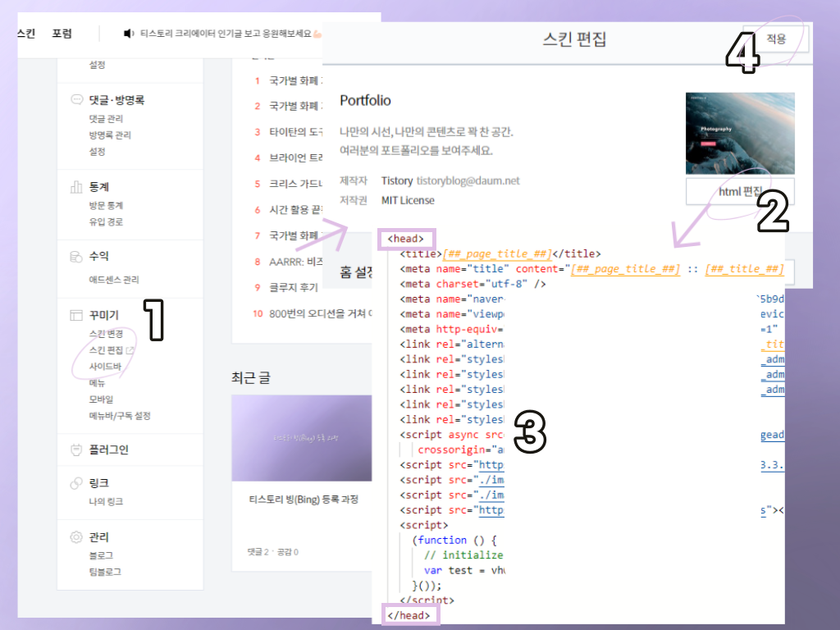The width and height of the screenshot is (840, 630).
Task: Open 댓글 관리 in the sidebar
Action: (x=106, y=119)
